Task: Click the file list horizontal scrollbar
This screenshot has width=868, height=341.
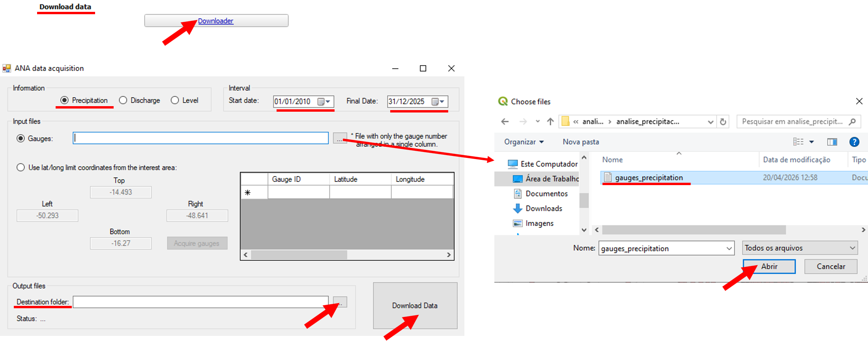Action: coord(694,230)
